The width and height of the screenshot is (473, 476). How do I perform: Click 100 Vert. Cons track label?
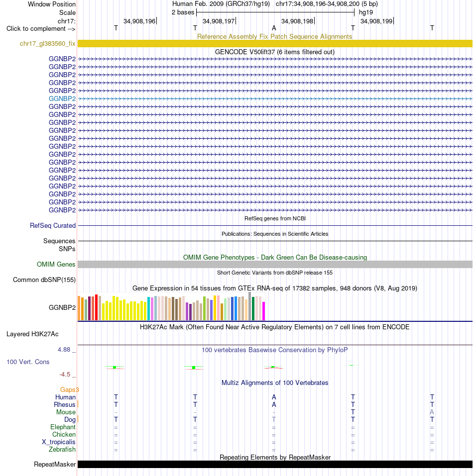pos(28,362)
